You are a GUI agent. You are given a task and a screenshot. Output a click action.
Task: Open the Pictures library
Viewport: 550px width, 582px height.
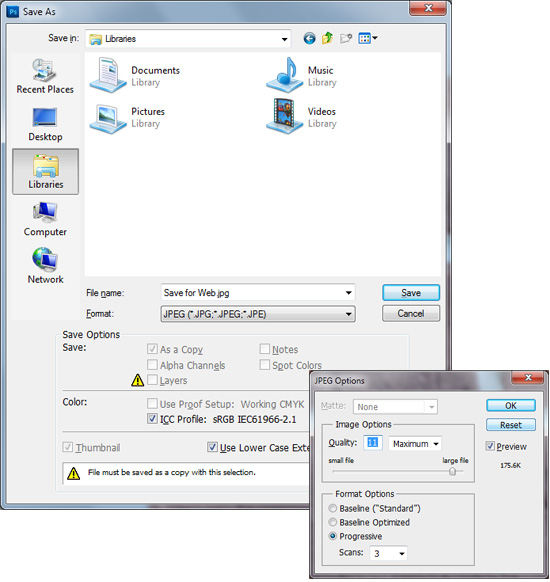pos(127,117)
